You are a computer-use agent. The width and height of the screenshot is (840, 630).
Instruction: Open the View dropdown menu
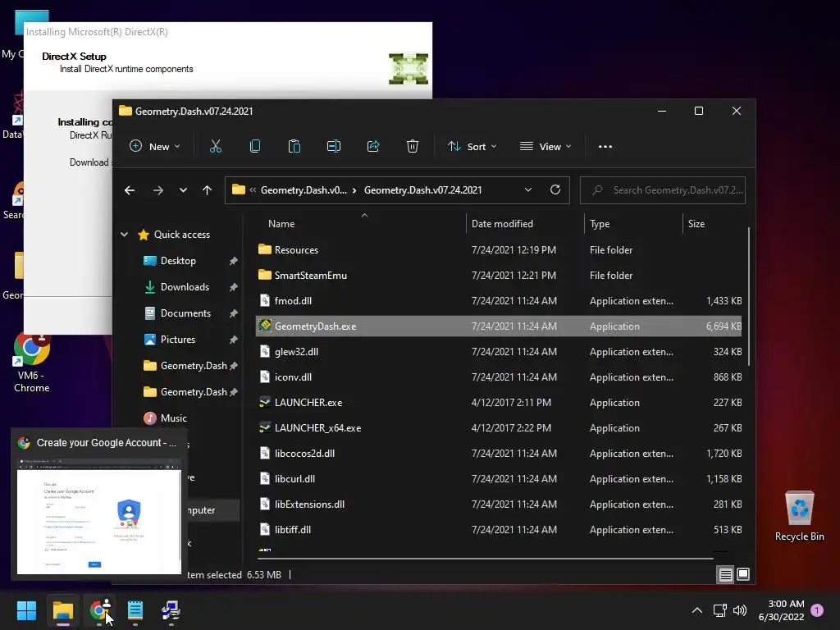pos(546,146)
